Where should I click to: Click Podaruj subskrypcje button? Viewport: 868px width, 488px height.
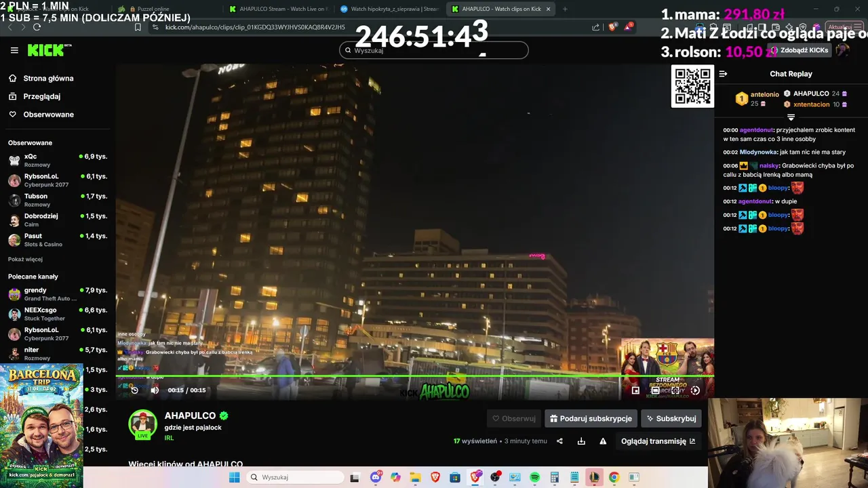point(591,419)
